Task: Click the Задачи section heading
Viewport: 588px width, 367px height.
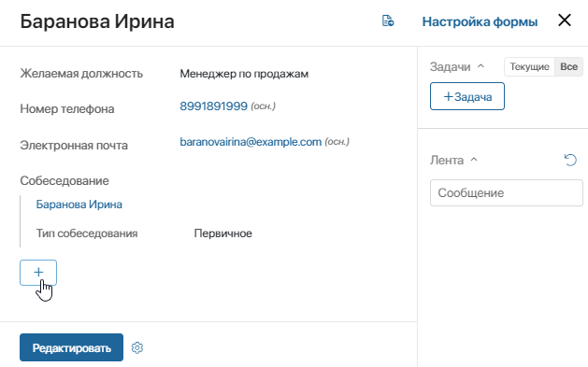Action: click(450, 66)
